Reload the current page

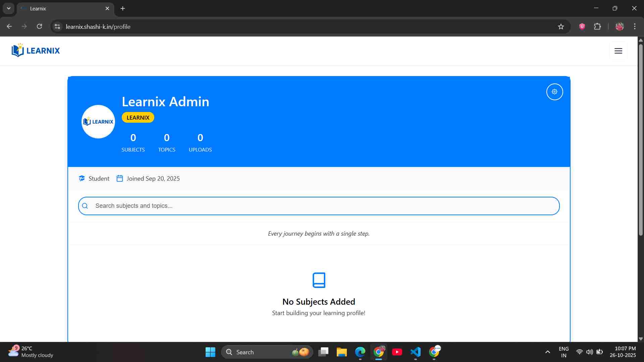coord(39,26)
